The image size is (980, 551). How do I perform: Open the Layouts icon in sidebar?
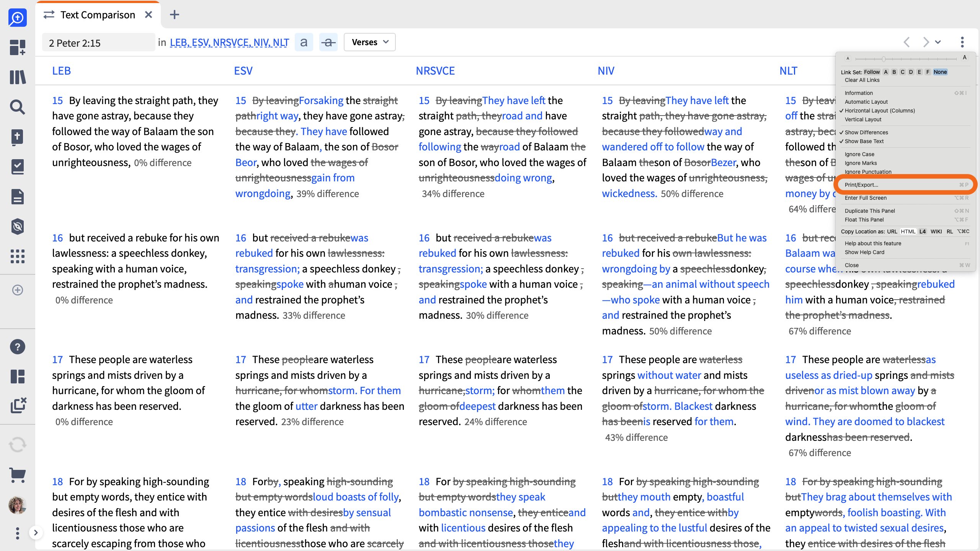[18, 377]
